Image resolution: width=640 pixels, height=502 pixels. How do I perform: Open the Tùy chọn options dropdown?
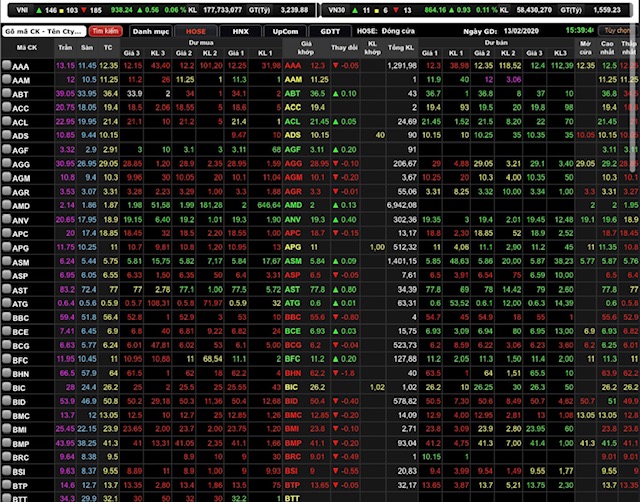[619, 31]
